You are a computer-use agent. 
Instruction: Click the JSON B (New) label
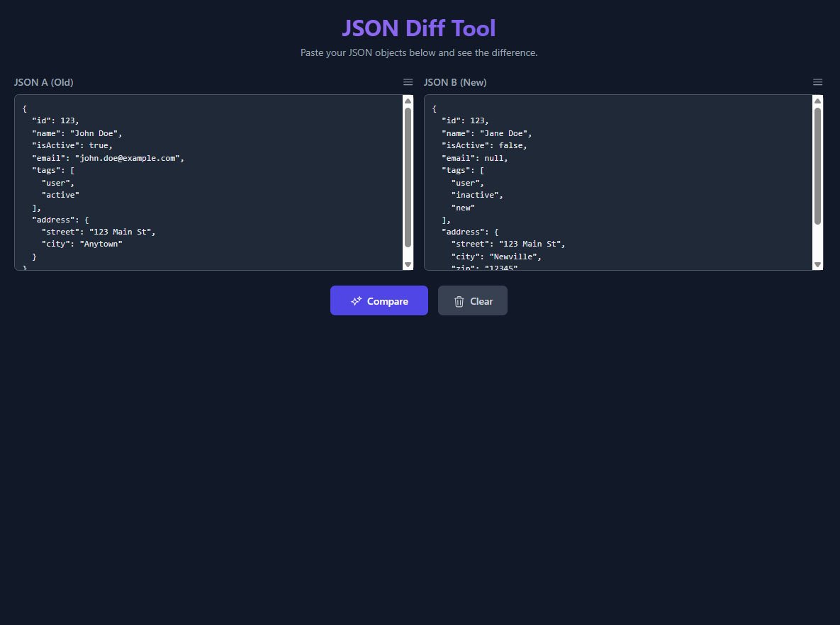pos(455,82)
